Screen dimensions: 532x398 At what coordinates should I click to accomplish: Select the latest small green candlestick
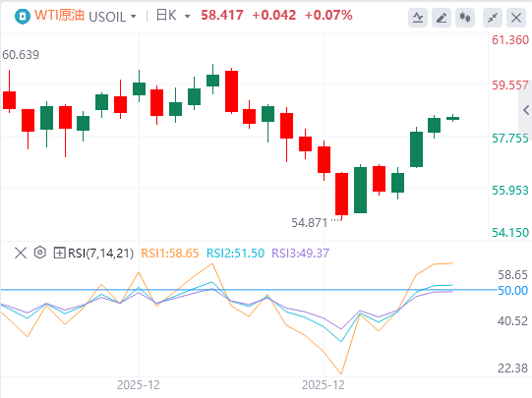[x=452, y=118]
